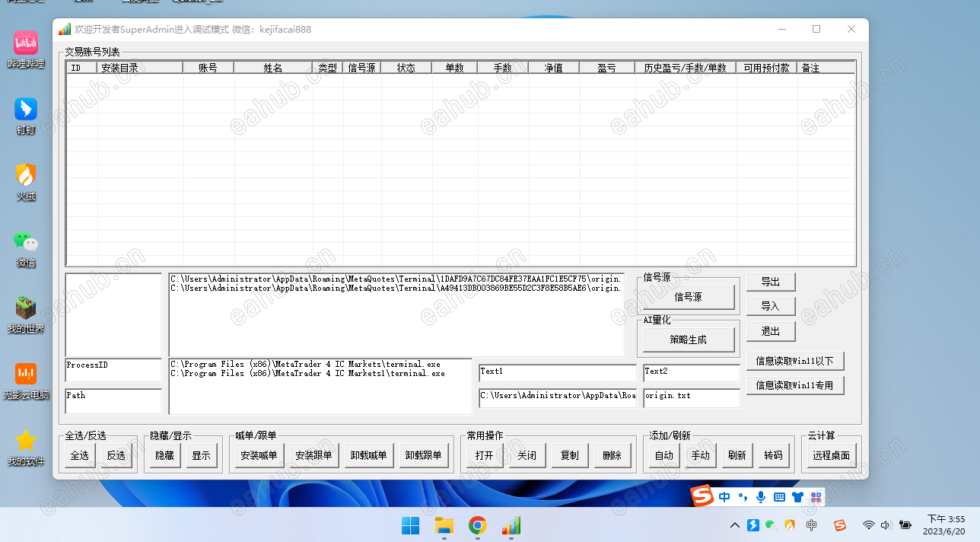980x542 pixels.
Task: Click the 信号源 button
Action: [x=689, y=297]
